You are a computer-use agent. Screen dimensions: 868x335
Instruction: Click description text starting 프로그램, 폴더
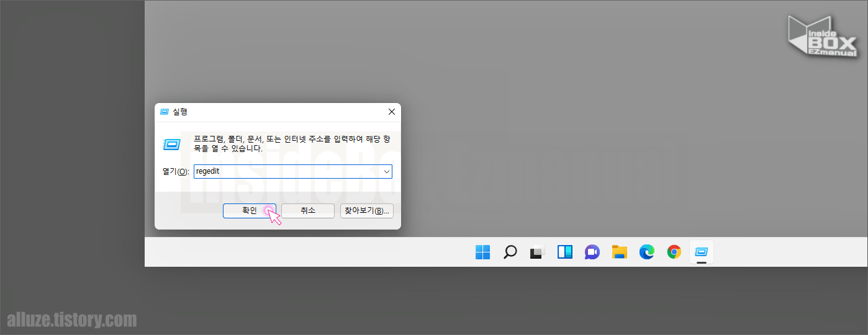pyautogui.click(x=293, y=144)
